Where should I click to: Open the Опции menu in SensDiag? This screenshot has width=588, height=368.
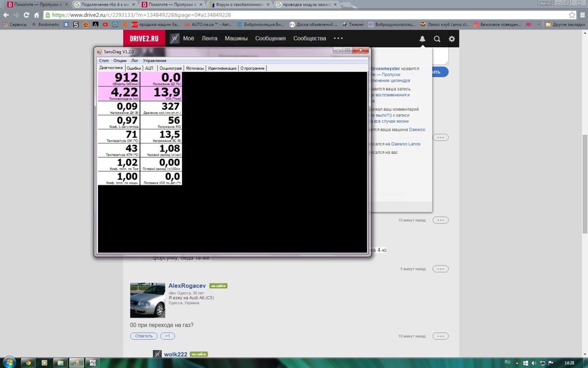119,61
